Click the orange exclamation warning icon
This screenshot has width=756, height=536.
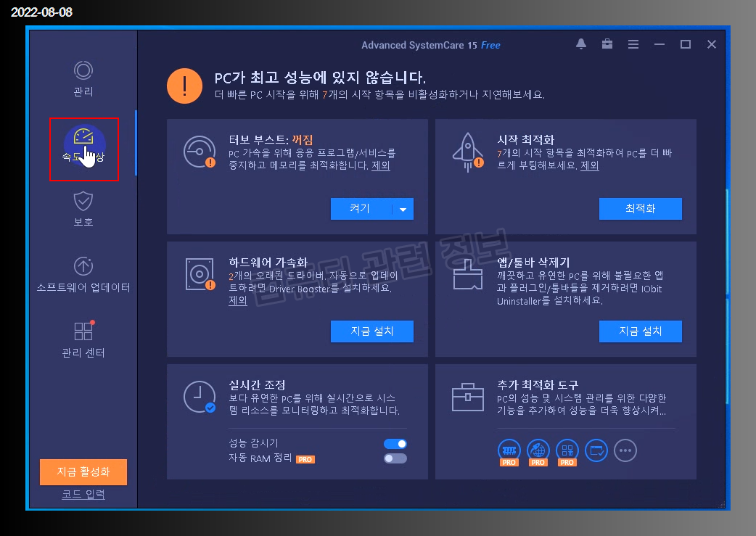point(185,86)
